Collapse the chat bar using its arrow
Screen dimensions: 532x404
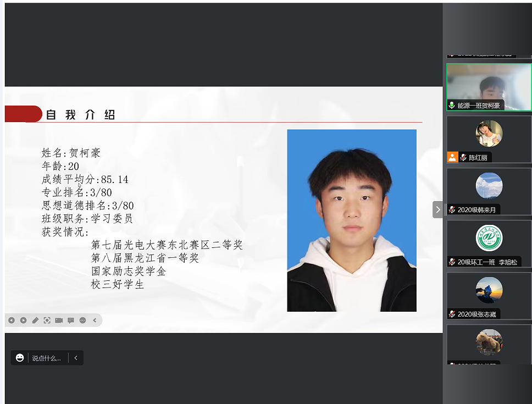[x=76, y=358]
